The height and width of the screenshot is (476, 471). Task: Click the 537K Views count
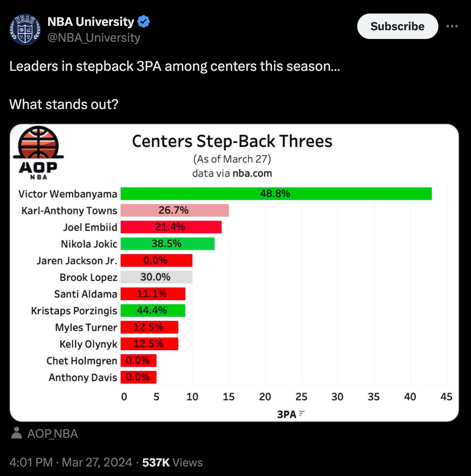click(x=172, y=462)
